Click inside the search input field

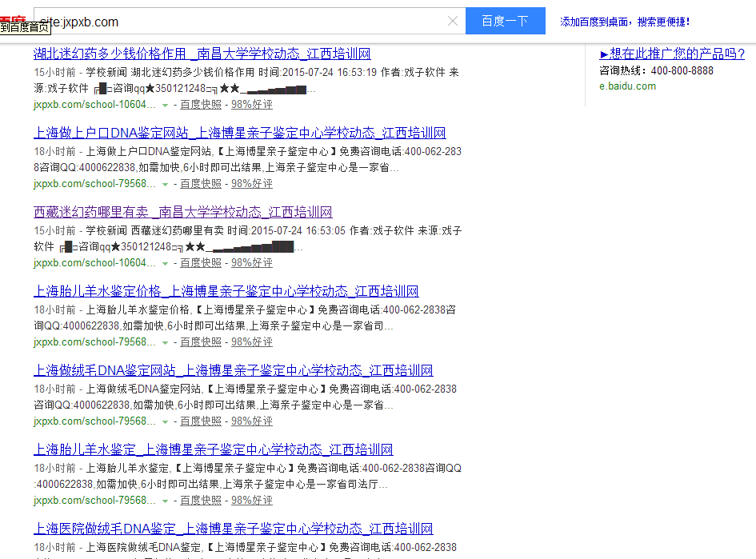point(240,21)
